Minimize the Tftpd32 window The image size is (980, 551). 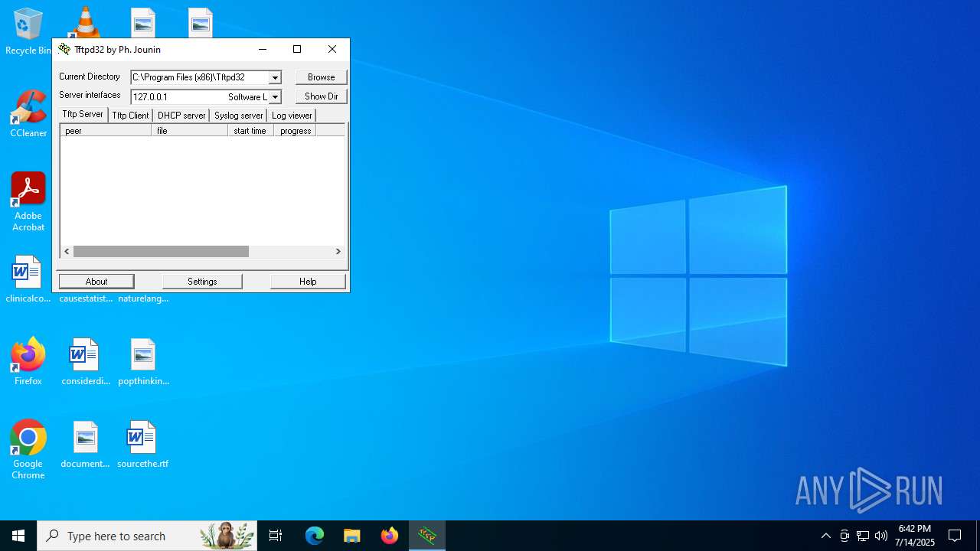[x=263, y=49]
